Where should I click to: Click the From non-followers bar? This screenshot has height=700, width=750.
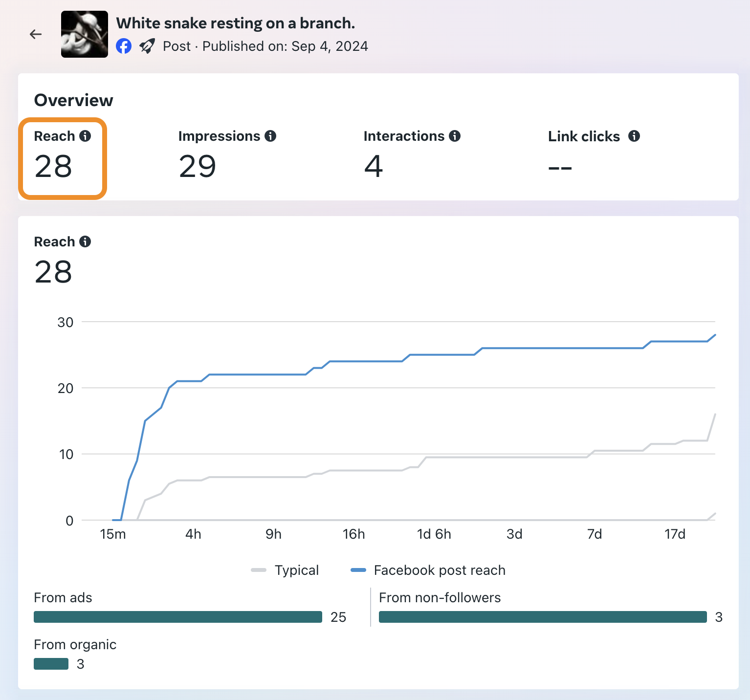[543, 617]
